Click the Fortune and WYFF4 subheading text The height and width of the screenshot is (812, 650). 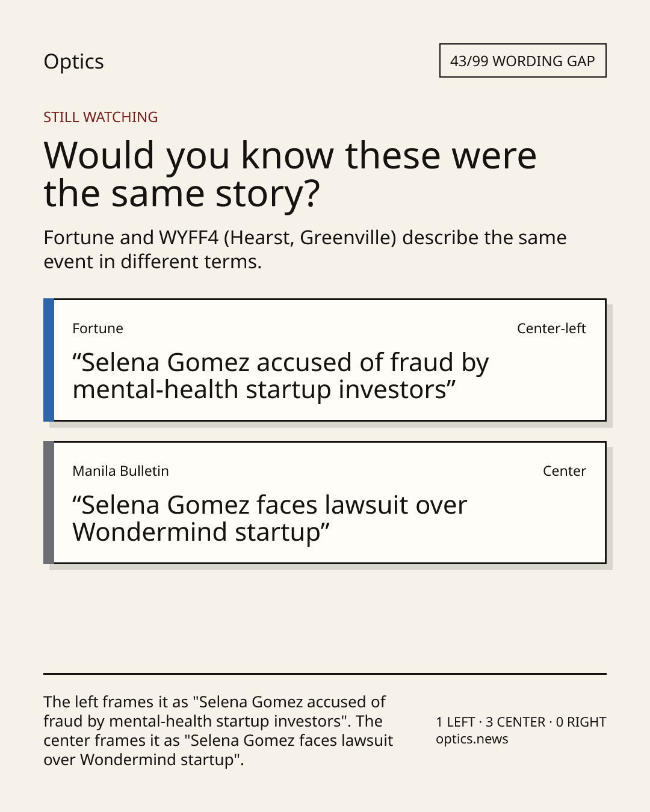click(x=305, y=250)
